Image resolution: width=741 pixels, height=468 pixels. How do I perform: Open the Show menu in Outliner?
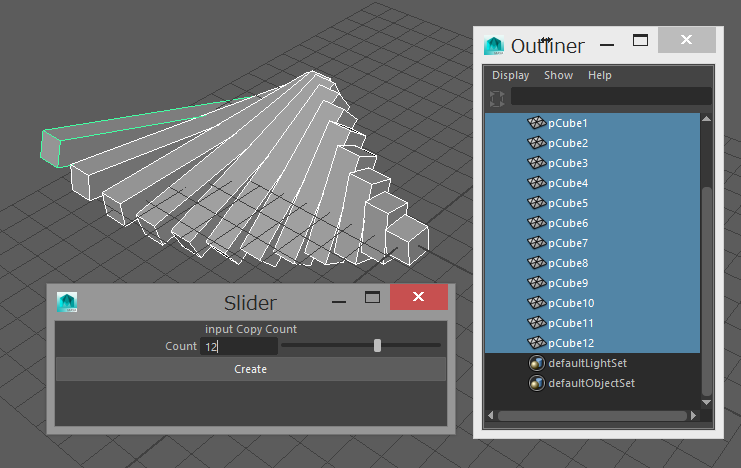(558, 75)
